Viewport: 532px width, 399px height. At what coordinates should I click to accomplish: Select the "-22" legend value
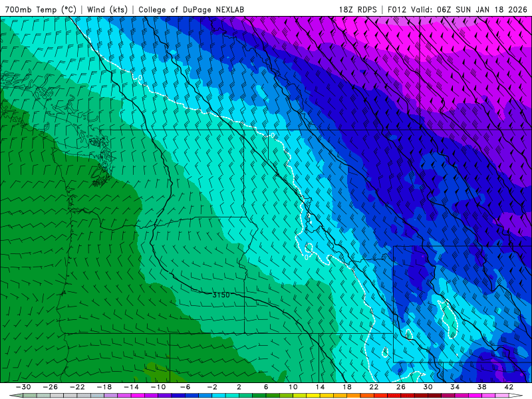pyautogui.click(x=77, y=387)
